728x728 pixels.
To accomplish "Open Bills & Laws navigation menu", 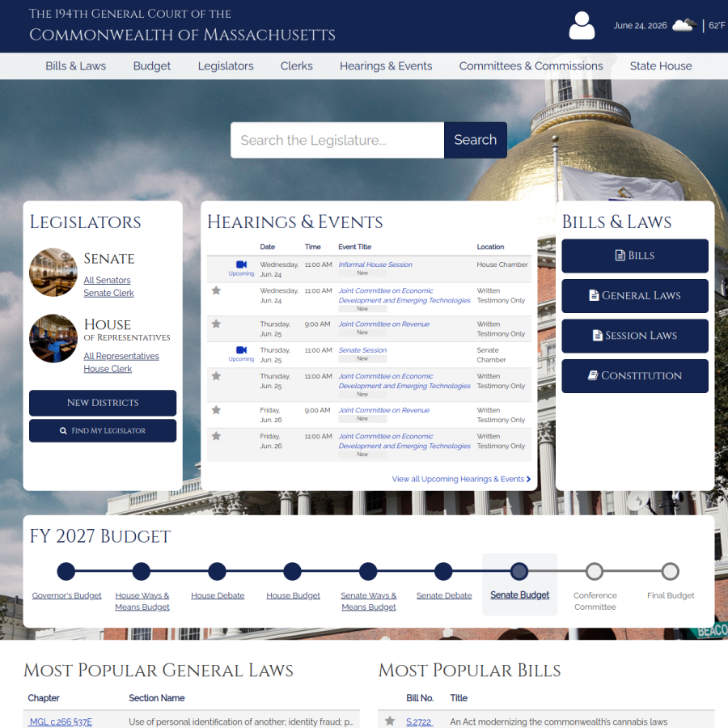I will point(76,66).
